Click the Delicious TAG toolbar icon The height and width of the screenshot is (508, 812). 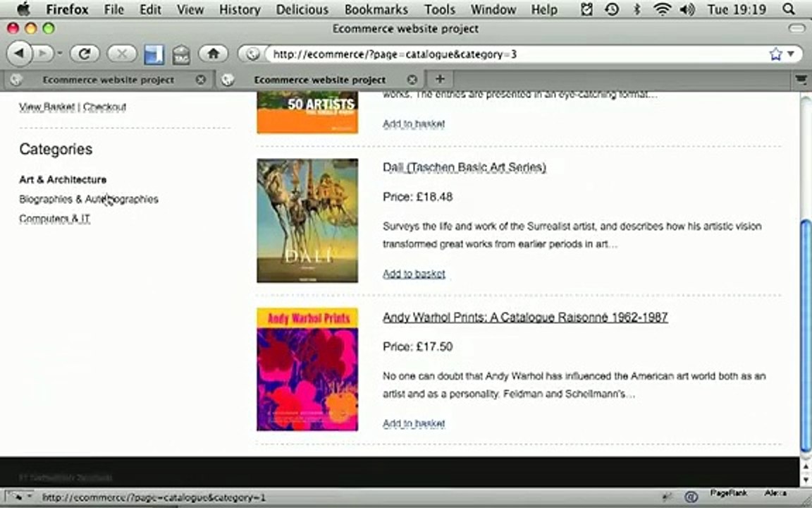(181, 54)
